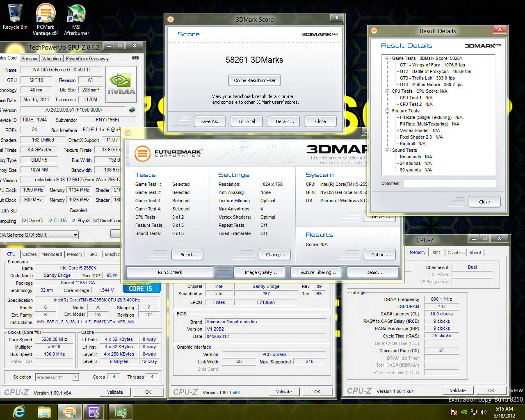Click the Result Details window title icon
Screen dimensions: 525x420
(x=374, y=31)
